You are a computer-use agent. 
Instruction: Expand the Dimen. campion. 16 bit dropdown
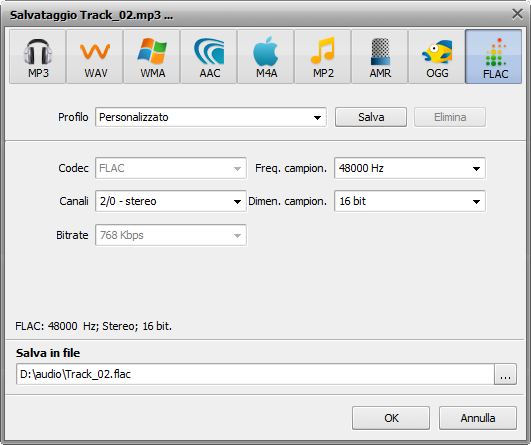pyautogui.click(x=410, y=201)
